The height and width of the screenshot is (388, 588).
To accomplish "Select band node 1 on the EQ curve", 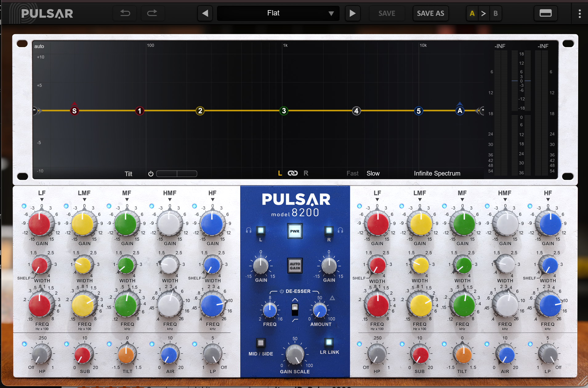I will click(139, 111).
